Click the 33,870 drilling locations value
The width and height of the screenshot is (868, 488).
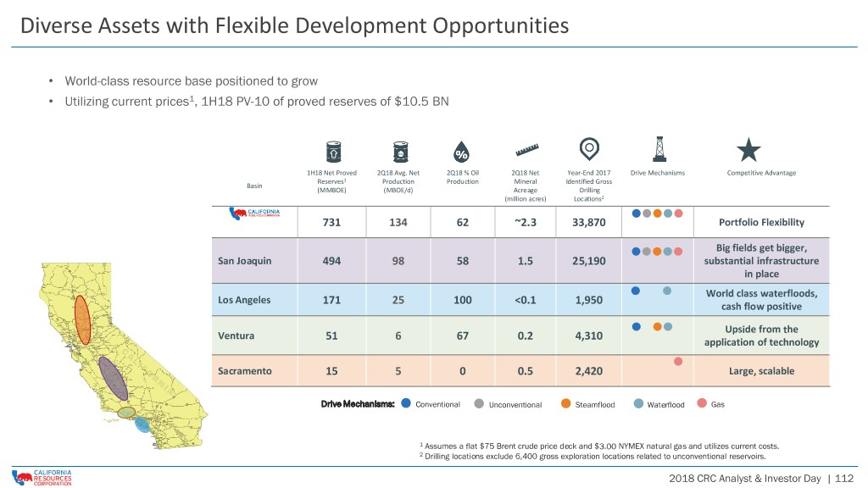pyautogui.click(x=589, y=223)
